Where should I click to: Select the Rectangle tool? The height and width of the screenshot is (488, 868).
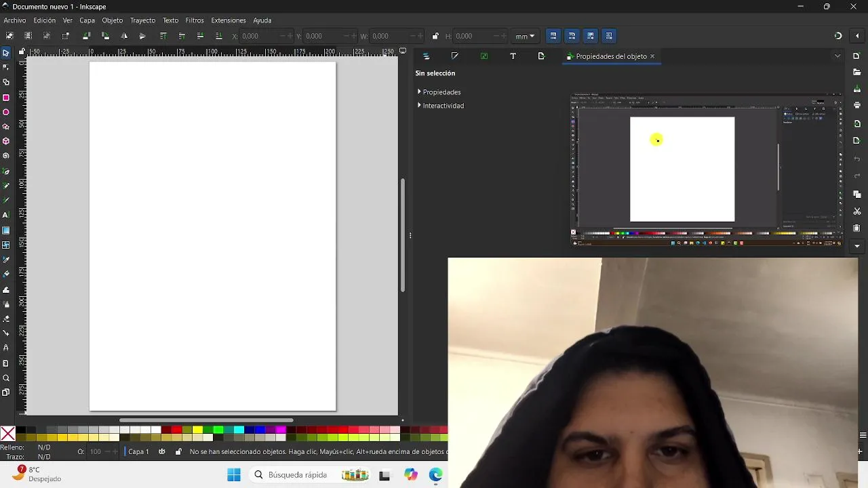6,98
